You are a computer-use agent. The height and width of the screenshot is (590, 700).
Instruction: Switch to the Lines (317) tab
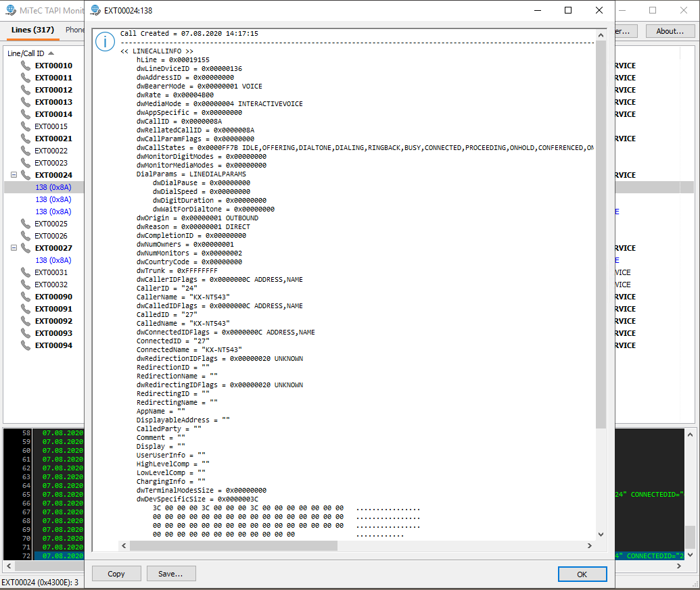coord(32,30)
